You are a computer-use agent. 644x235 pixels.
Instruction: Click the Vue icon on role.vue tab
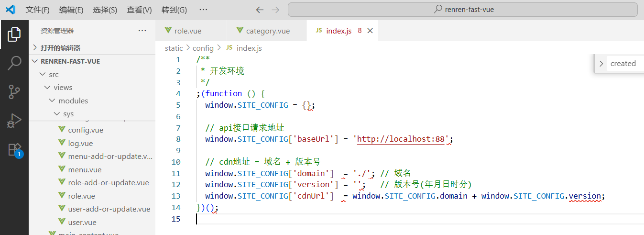(x=168, y=31)
